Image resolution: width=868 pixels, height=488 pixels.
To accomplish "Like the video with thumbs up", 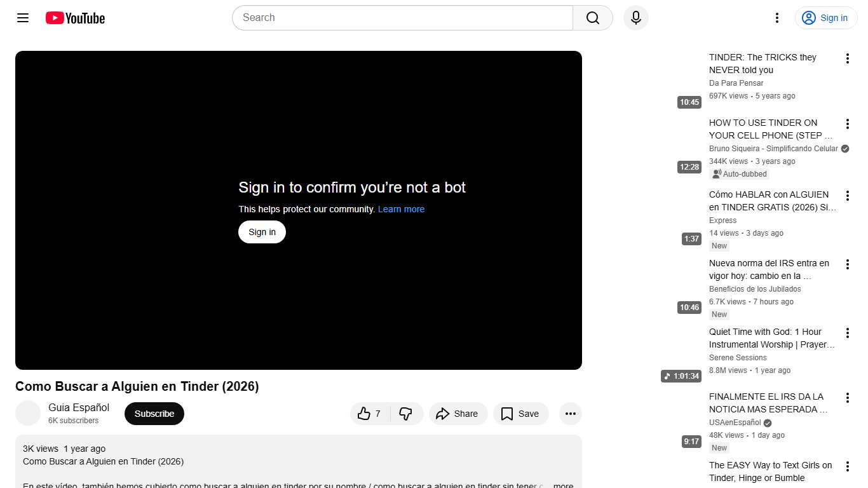I will point(370,414).
